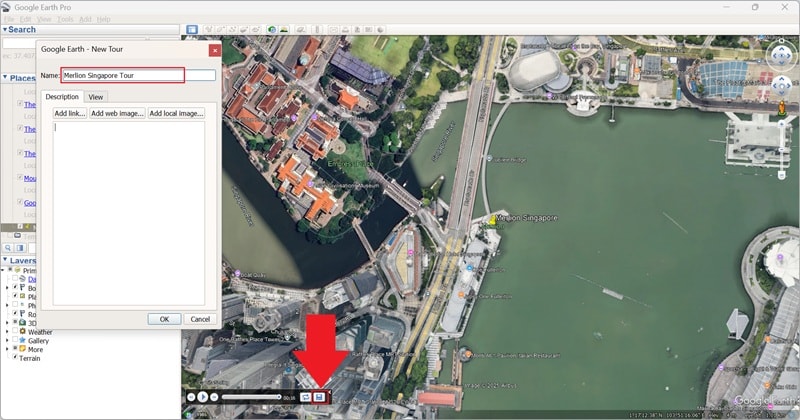Cancel the New Tour dialog

pos(200,319)
